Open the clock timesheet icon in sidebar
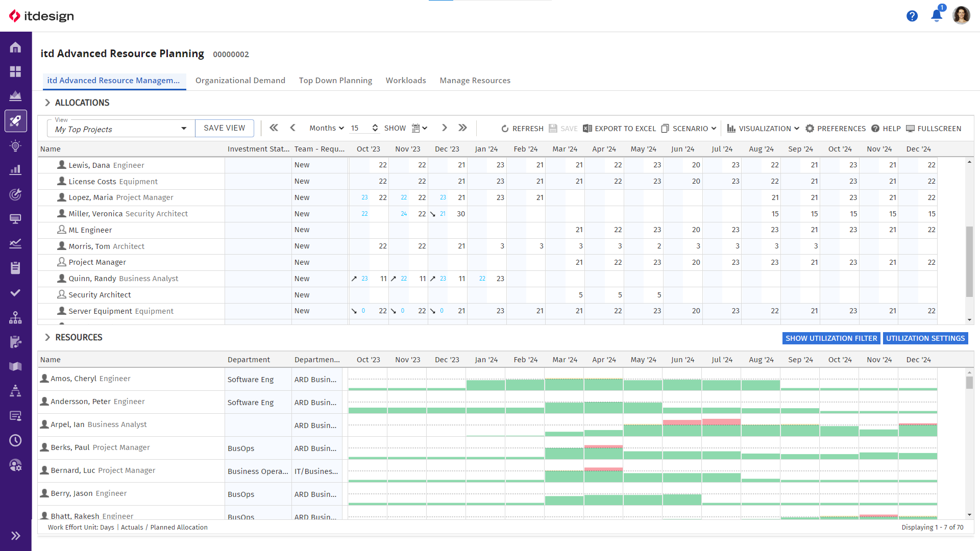Image resolution: width=980 pixels, height=551 pixels. 15,440
